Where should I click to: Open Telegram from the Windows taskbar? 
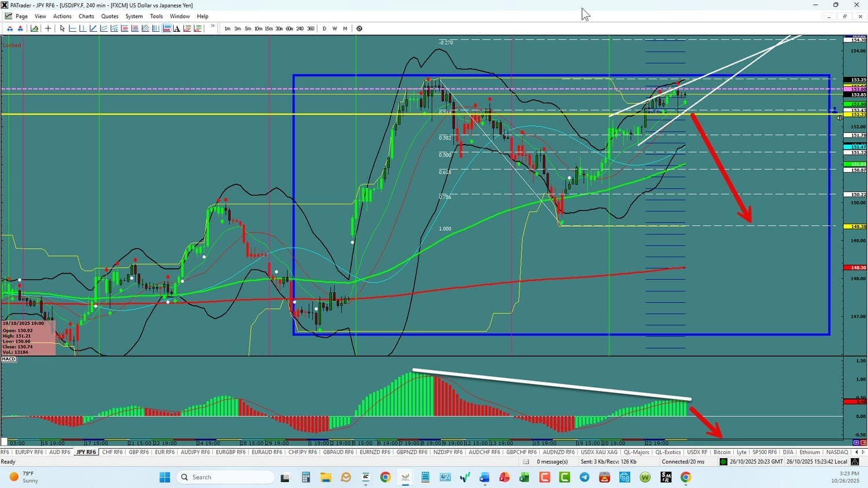coord(584,477)
